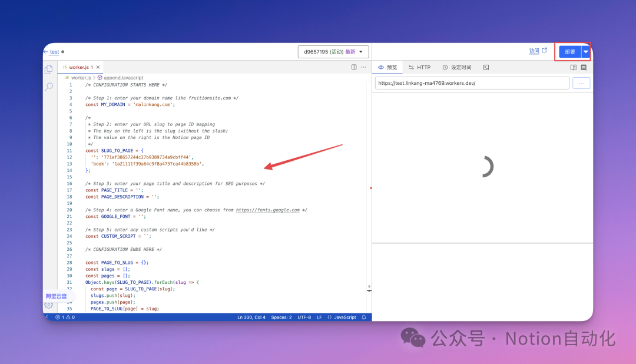Switch to the 设定时间 schedule tab

[457, 67]
